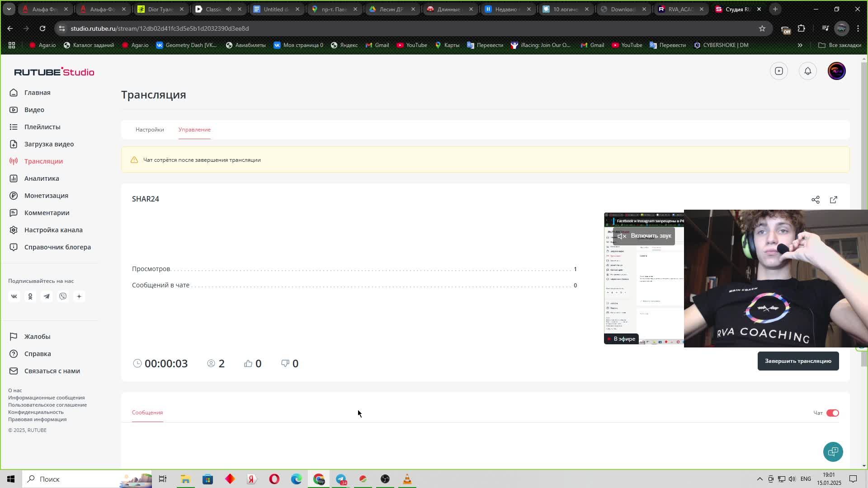Unmute with Включить звук button
This screenshot has width=868, height=488.
tap(644, 236)
